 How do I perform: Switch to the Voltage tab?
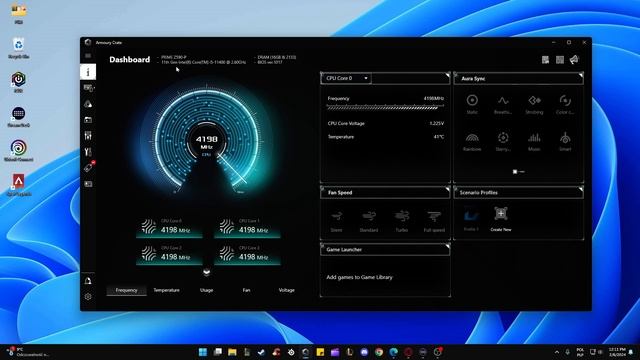pos(287,290)
